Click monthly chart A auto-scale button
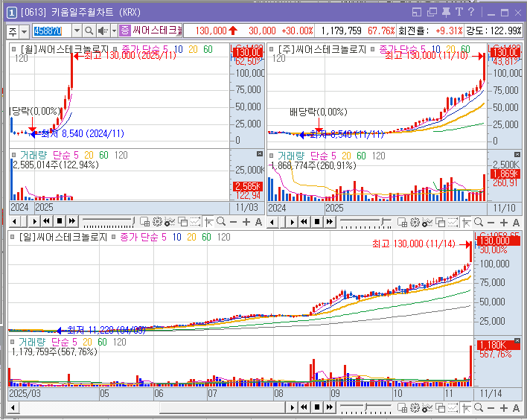527x420 pixels. tap(258, 222)
